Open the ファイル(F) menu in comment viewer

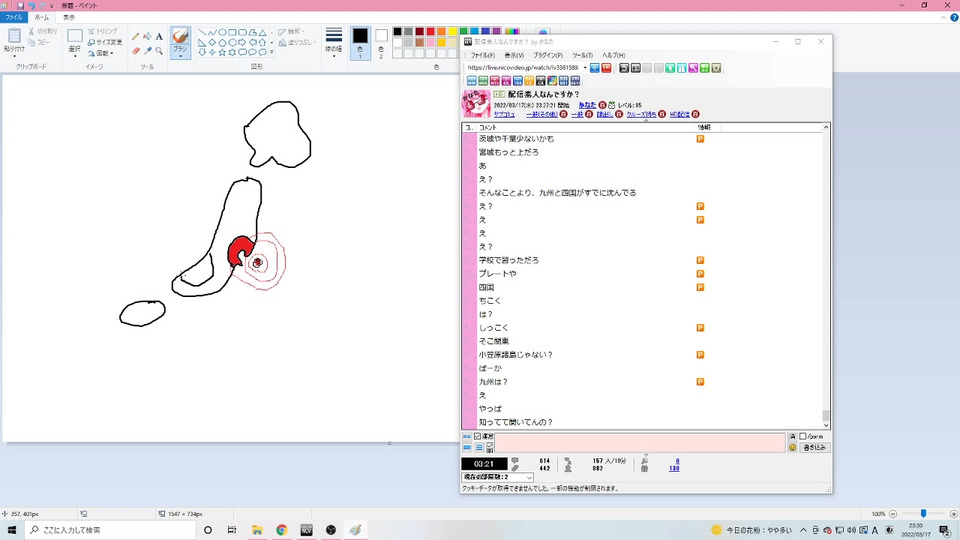(x=482, y=55)
